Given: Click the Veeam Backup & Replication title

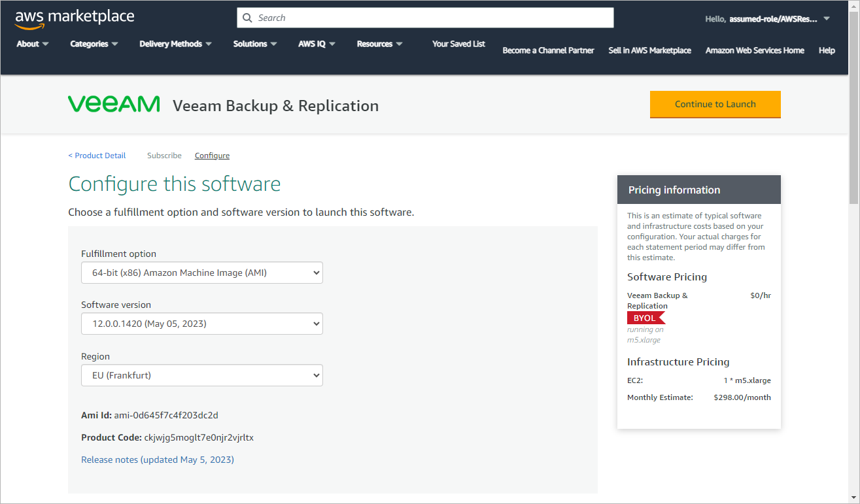Looking at the screenshot, I should [275, 105].
